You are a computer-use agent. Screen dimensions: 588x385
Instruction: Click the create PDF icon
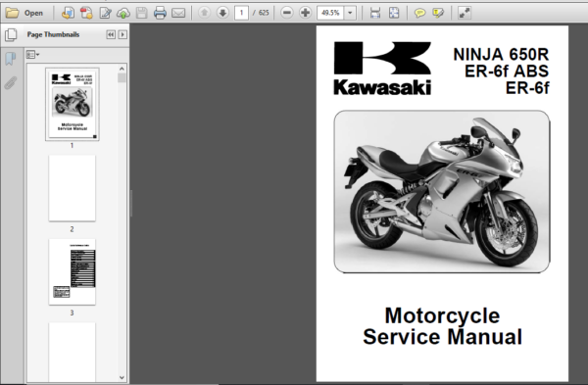(68, 13)
